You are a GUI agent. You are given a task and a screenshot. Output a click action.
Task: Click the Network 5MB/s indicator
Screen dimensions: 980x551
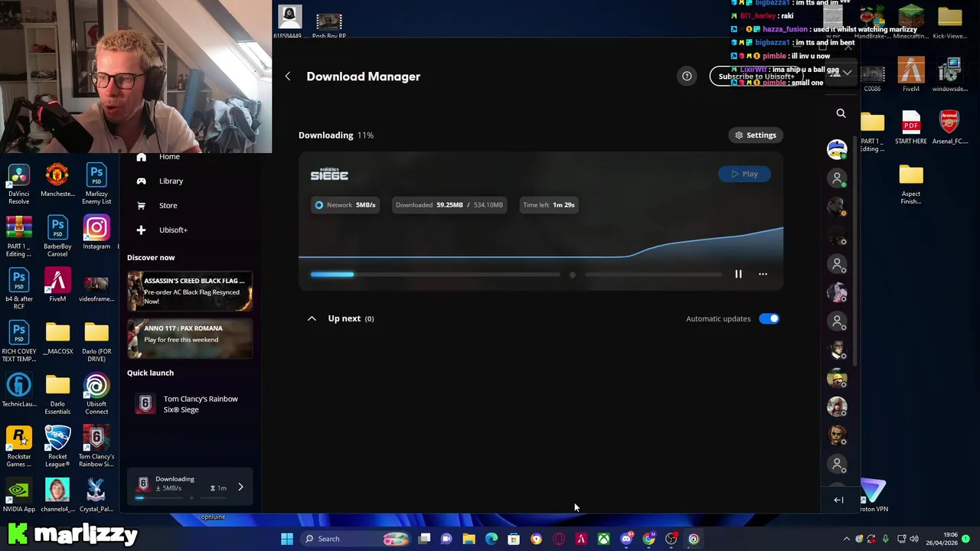345,205
